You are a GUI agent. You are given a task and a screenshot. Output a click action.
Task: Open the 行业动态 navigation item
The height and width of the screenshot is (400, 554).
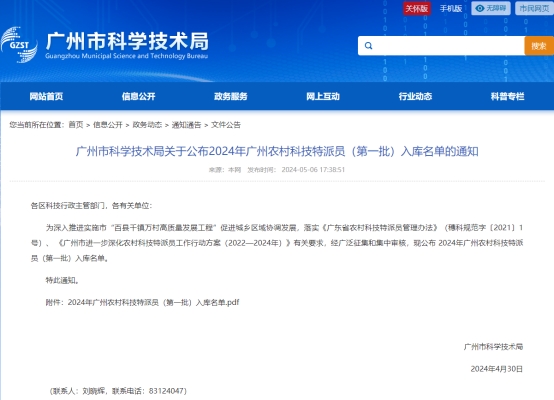415,96
